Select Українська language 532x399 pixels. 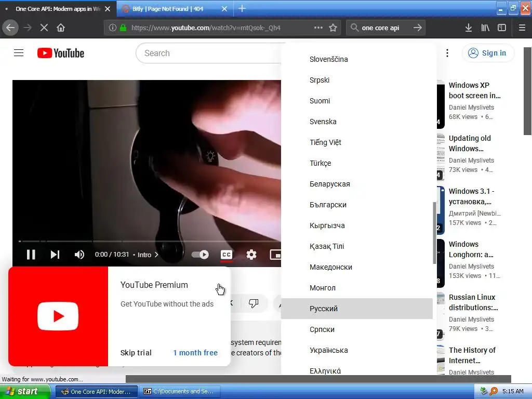click(357, 350)
